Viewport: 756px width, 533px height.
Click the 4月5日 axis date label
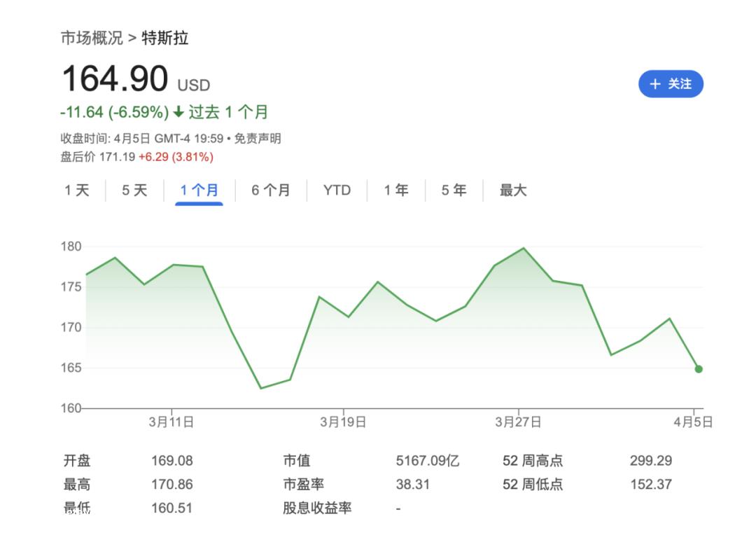(x=693, y=422)
